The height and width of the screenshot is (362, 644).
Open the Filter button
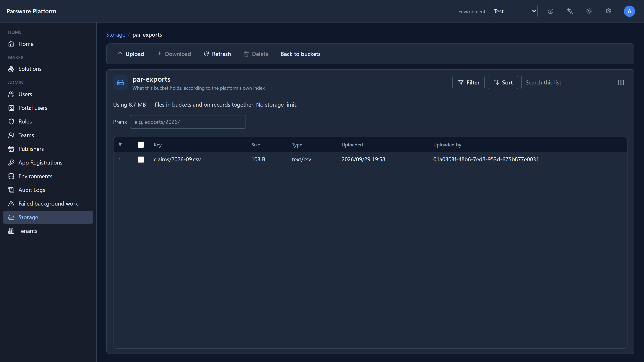pos(468,82)
